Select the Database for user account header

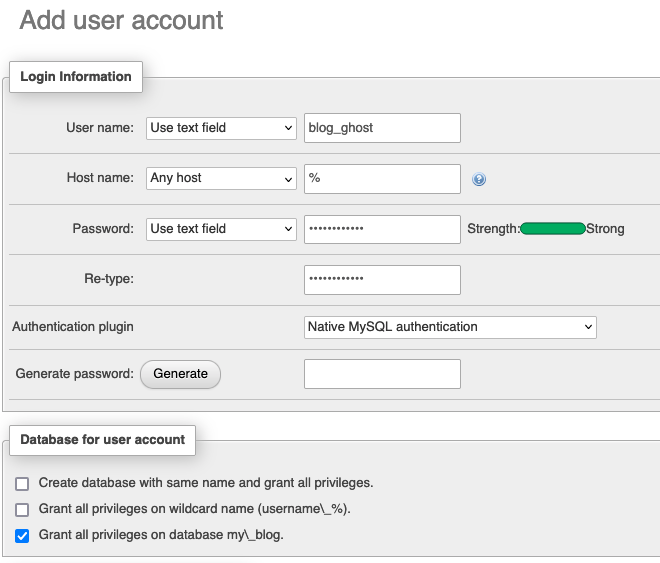[103, 440]
